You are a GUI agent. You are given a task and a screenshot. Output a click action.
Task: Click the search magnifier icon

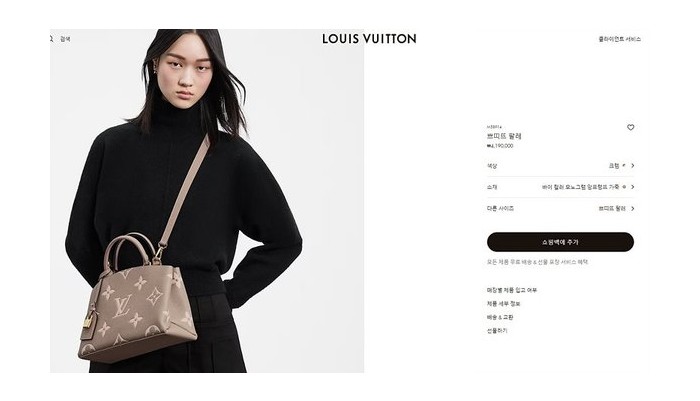click(x=51, y=39)
